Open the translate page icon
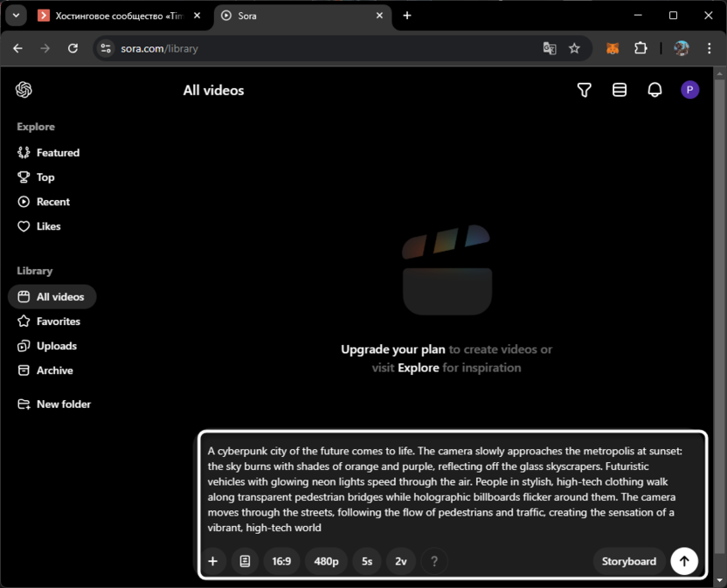This screenshot has height=588, width=727. pyautogui.click(x=550, y=48)
